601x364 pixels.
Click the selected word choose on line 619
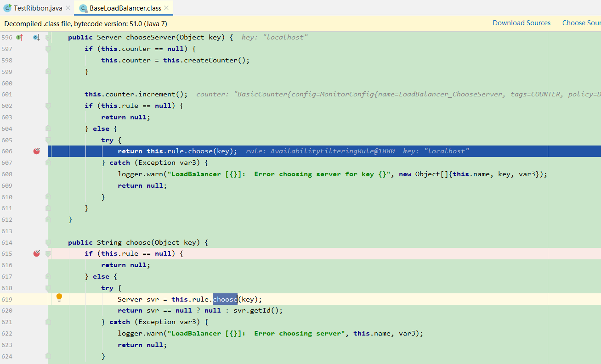click(225, 299)
